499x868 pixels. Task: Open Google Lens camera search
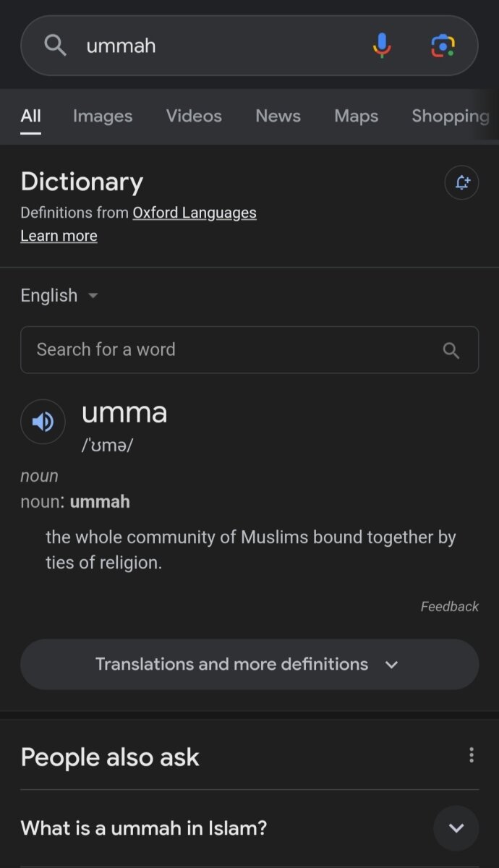tap(443, 46)
